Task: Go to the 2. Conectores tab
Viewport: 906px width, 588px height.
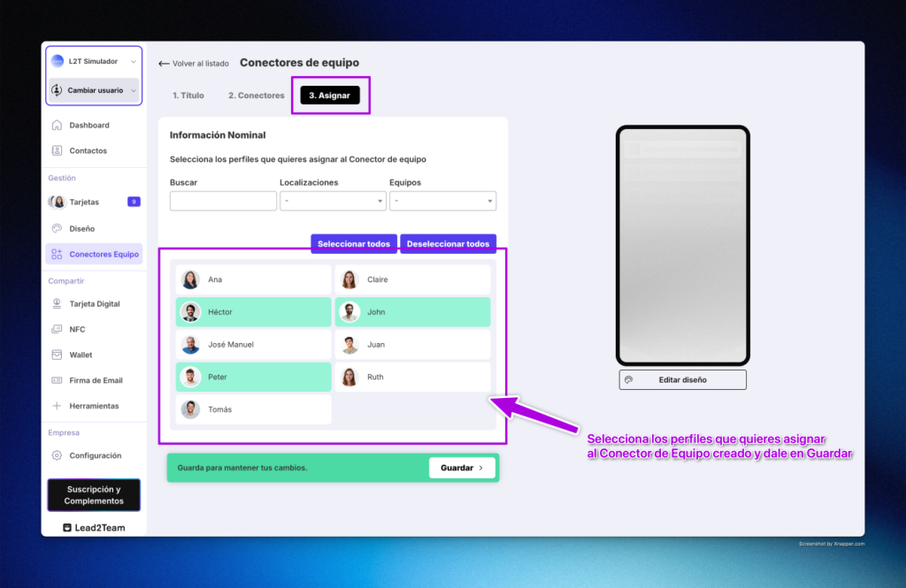Action: pyautogui.click(x=256, y=95)
